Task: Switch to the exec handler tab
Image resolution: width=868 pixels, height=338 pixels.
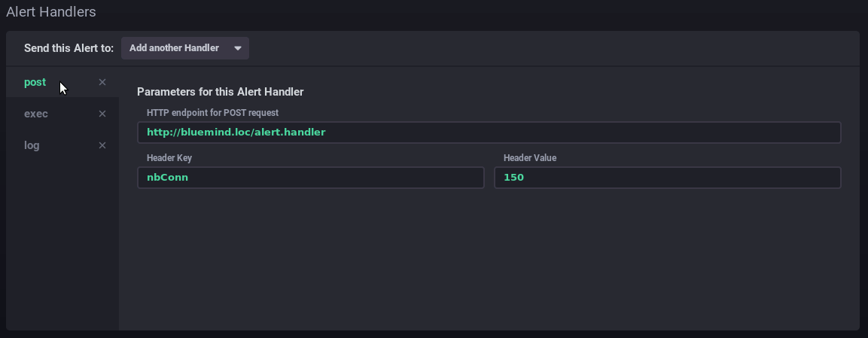Action: (x=36, y=114)
